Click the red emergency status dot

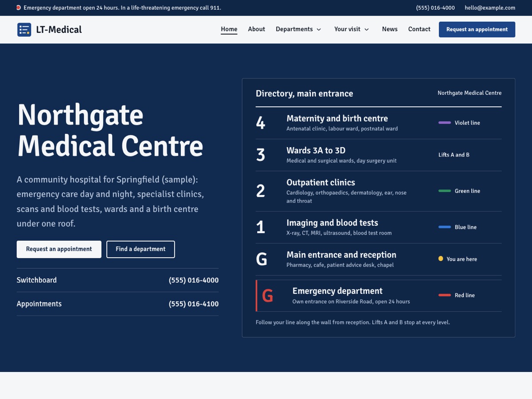19,8
